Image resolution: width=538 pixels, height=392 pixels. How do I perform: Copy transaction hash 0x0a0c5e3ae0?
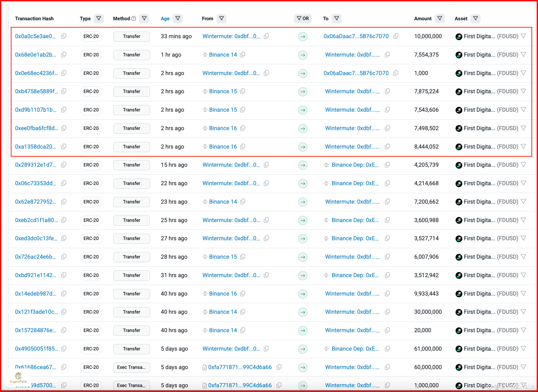click(x=64, y=36)
